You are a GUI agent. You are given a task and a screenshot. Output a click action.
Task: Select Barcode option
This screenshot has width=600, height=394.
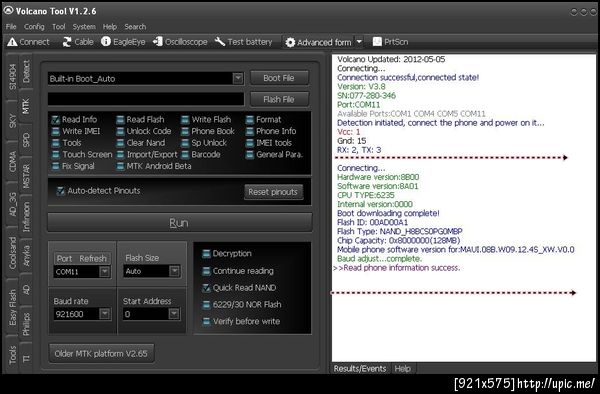point(185,155)
